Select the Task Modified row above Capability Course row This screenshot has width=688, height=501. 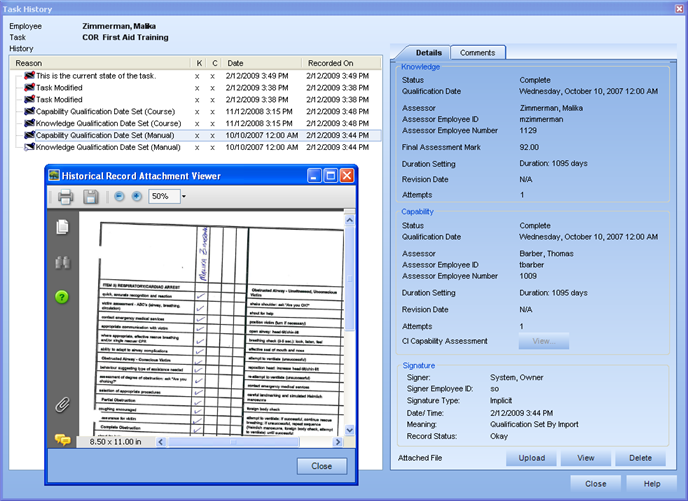coord(196,100)
